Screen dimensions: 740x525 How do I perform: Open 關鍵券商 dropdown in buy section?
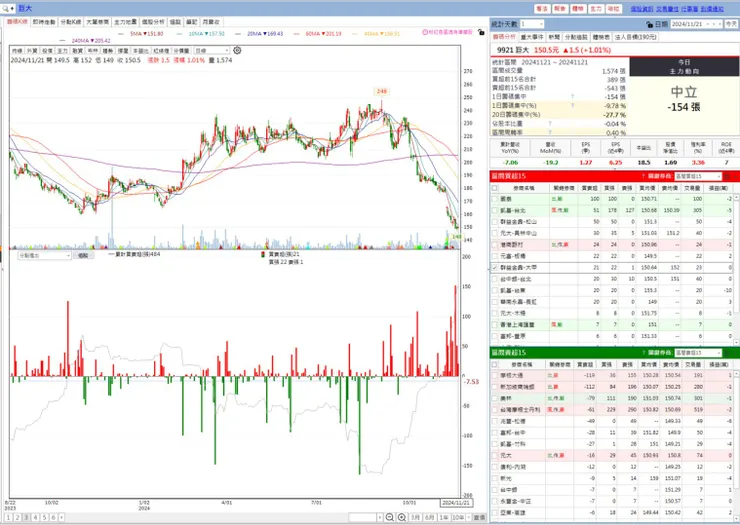click(x=719, y=176)
